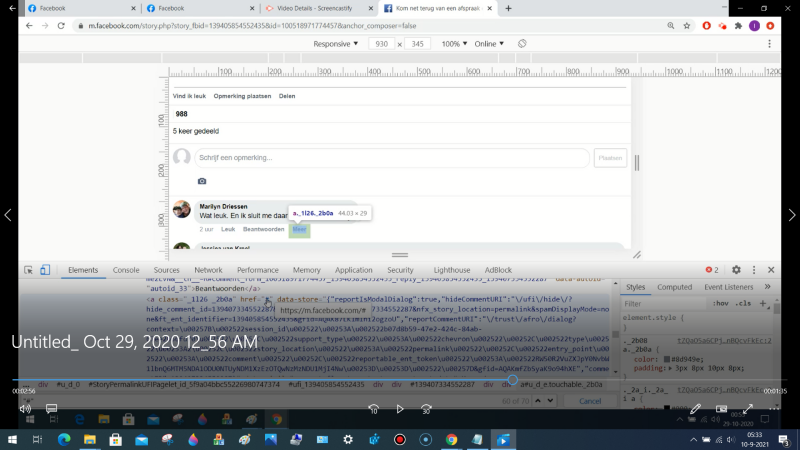This screenshot has width=800, height=450.
Task: Click the camera icon under comment box
Action: click(202, 181)
